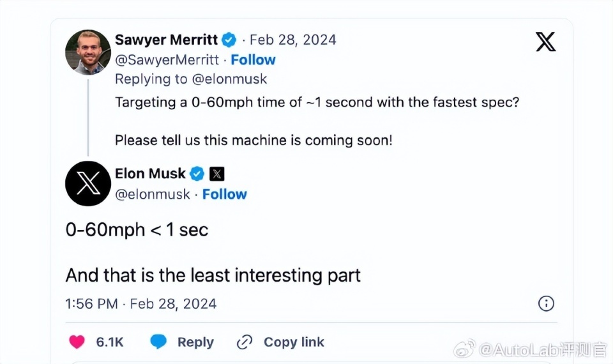Screen dimensions: 613x364
Task: Follow the @elonmusk account
Action: 224,194
